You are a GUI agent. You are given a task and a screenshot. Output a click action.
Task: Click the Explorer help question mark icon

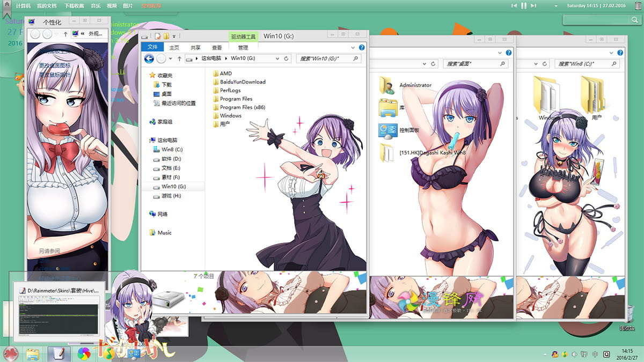[x=361, y=48]
